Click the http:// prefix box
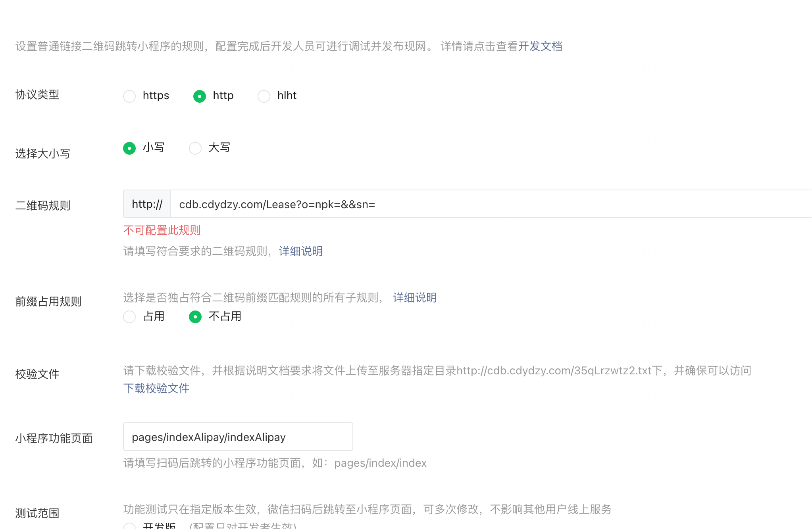The image size is (812, 529). pos(147,204)
